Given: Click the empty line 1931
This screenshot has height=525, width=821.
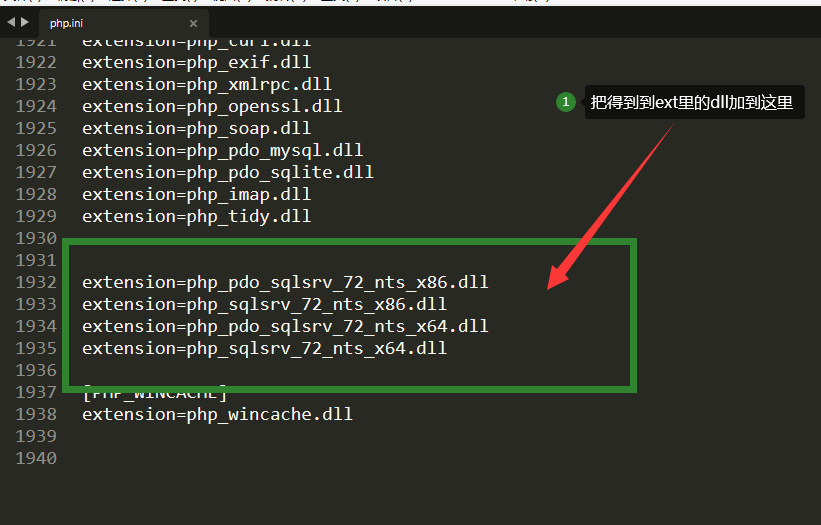Looking at the screenshot, I should pos(346,260).
